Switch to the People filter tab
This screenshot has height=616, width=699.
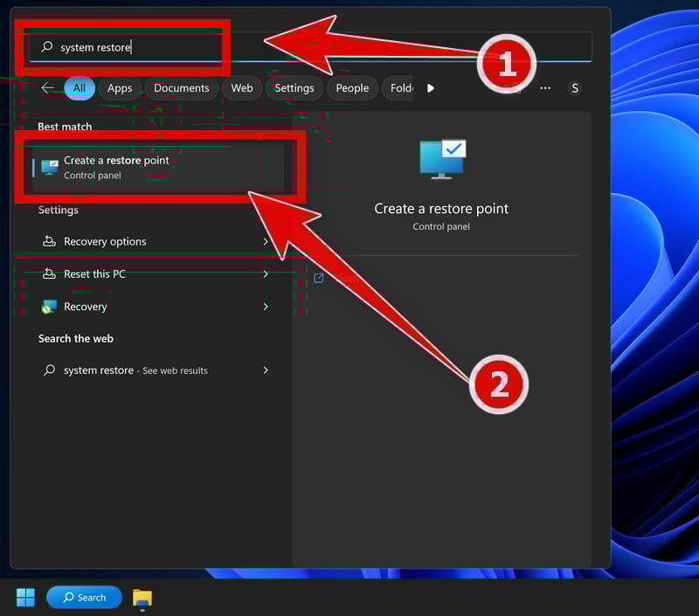click(352, 87)
